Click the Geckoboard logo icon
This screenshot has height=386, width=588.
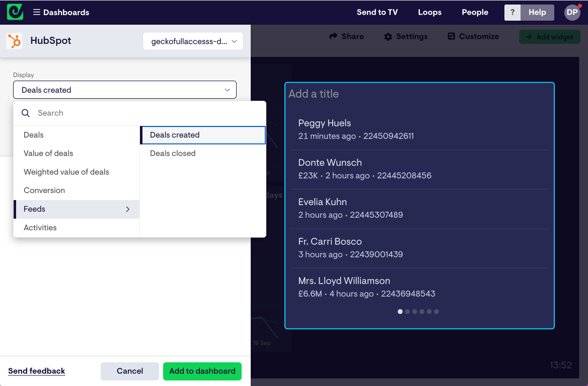click(x=15, y=12)
